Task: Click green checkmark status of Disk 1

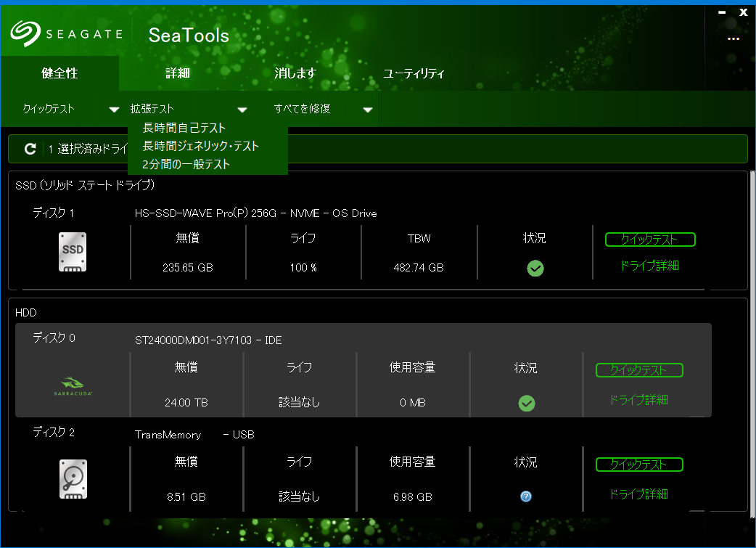Action: tap(535, 269)
